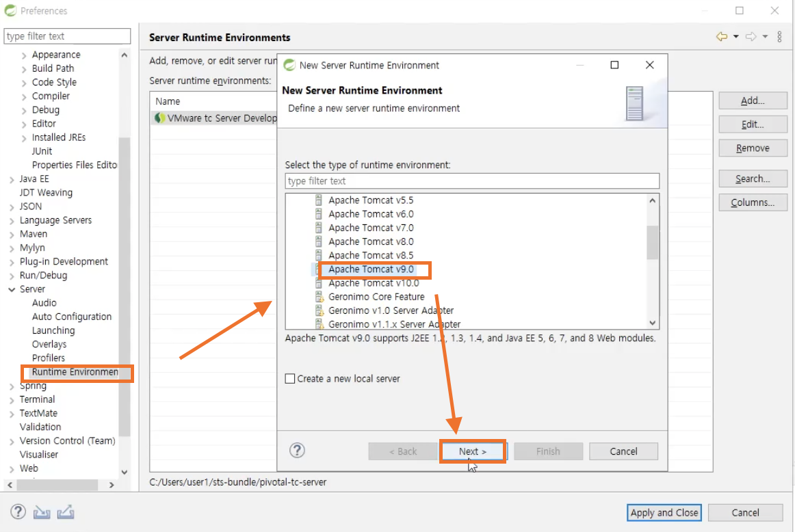Viewport: 795px width, 532px height.
Task: Select Launching preference page
Action: click(x=53, y=330)
